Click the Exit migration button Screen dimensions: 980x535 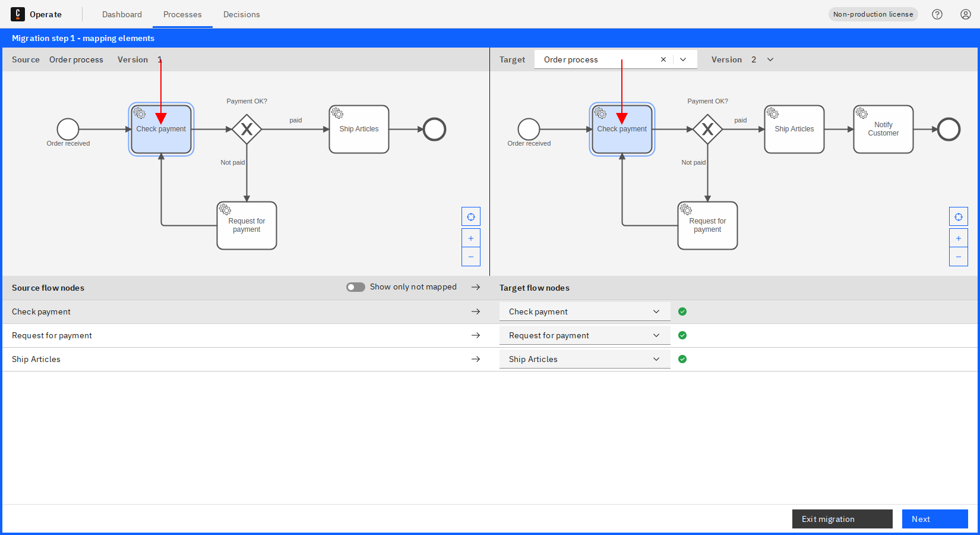point(842,518)
